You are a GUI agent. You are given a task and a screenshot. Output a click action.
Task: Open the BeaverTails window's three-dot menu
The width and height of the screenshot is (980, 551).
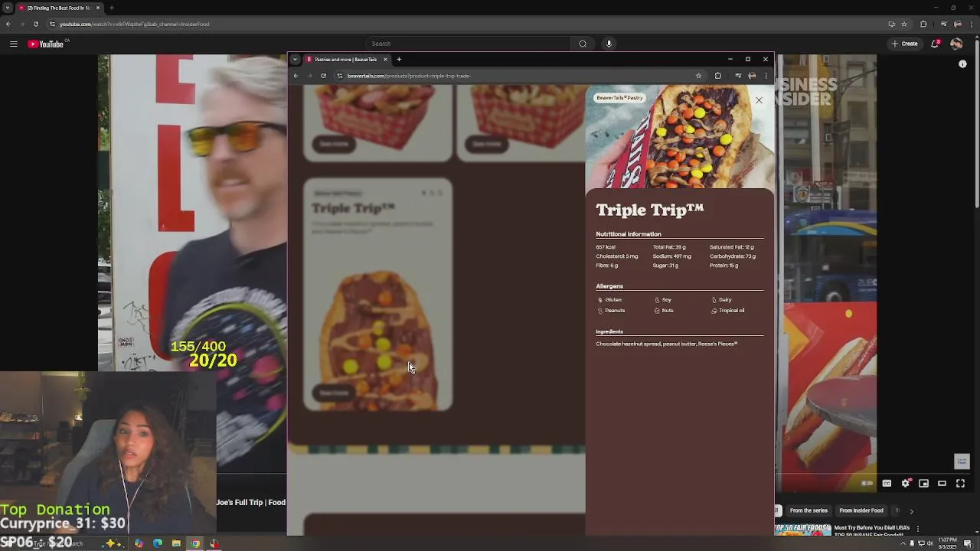[766, 76]
